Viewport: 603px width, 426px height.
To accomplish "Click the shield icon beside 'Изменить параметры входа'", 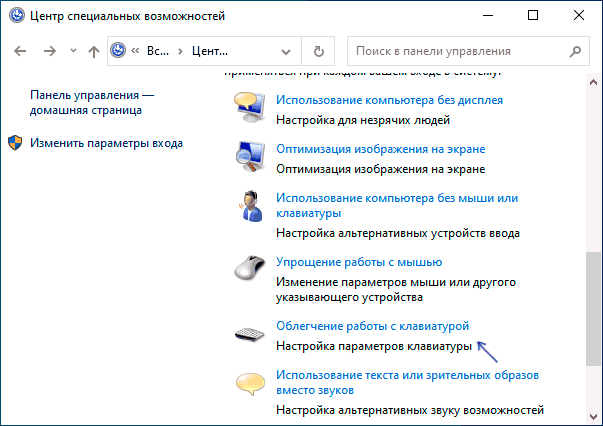I will [15, 143].
